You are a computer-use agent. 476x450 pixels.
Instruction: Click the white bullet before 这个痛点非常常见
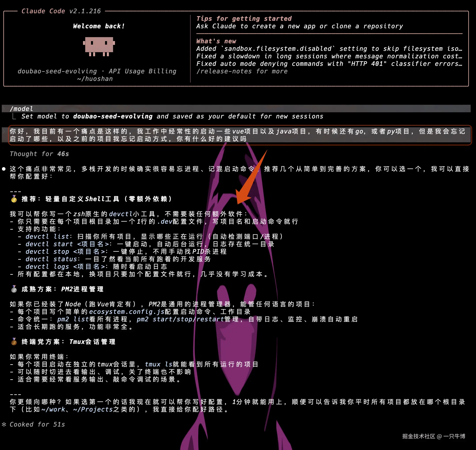click(x=4, y=169)
